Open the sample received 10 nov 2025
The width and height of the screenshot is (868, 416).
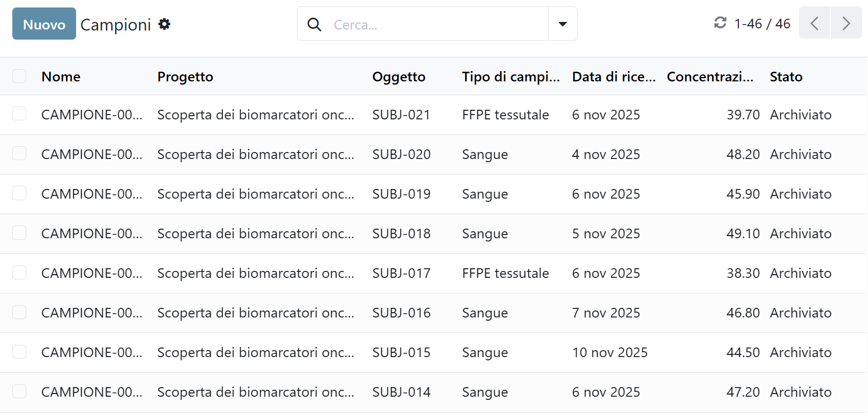pos(433,352)
